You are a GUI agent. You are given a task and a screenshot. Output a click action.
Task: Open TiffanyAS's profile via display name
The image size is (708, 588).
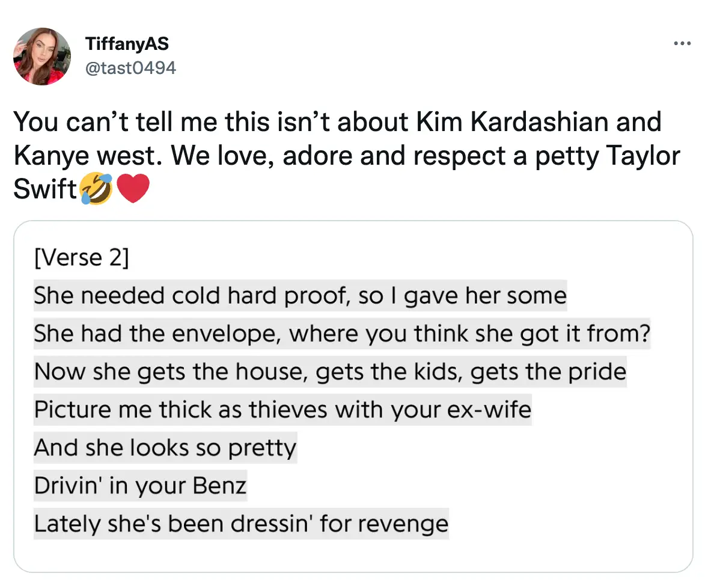click(127, 43)
